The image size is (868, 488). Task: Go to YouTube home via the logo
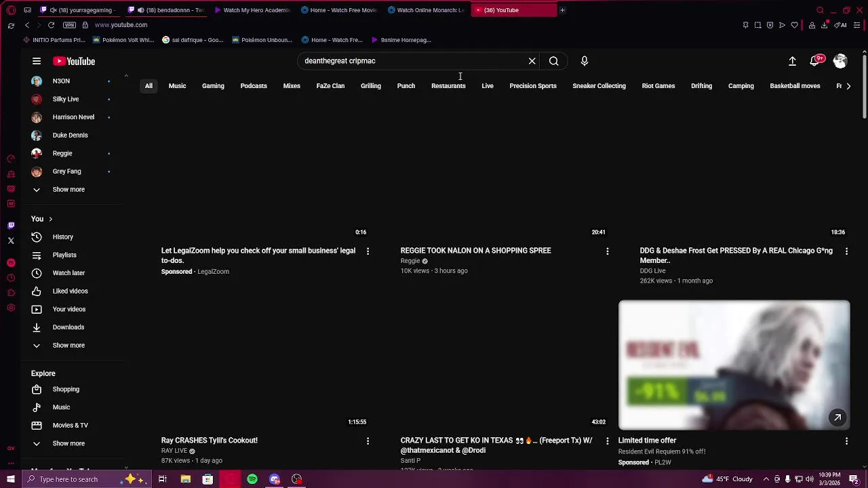(x=74, y=61)
